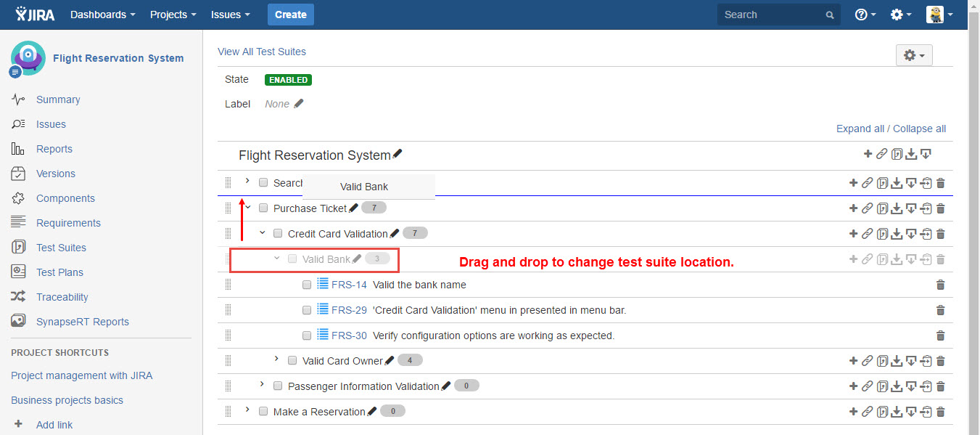The width and height of the screenshot is (980, 435).
Task: Click the move-to icon in Passenger Information Validation row
Action: coord(926,386)
